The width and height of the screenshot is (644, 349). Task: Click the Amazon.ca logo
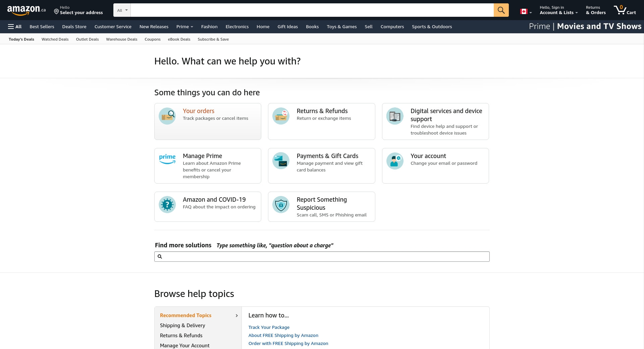click(x=26, y=10)
